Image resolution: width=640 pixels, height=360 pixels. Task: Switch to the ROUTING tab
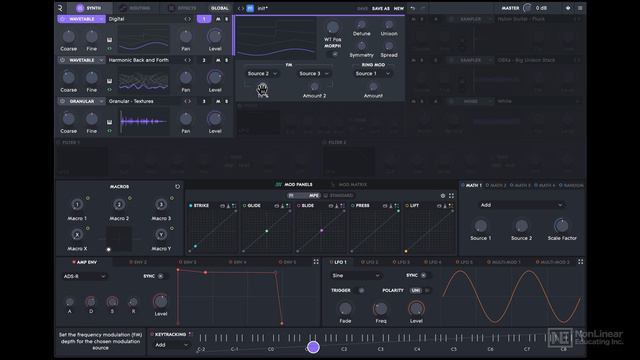coord(136,8)
